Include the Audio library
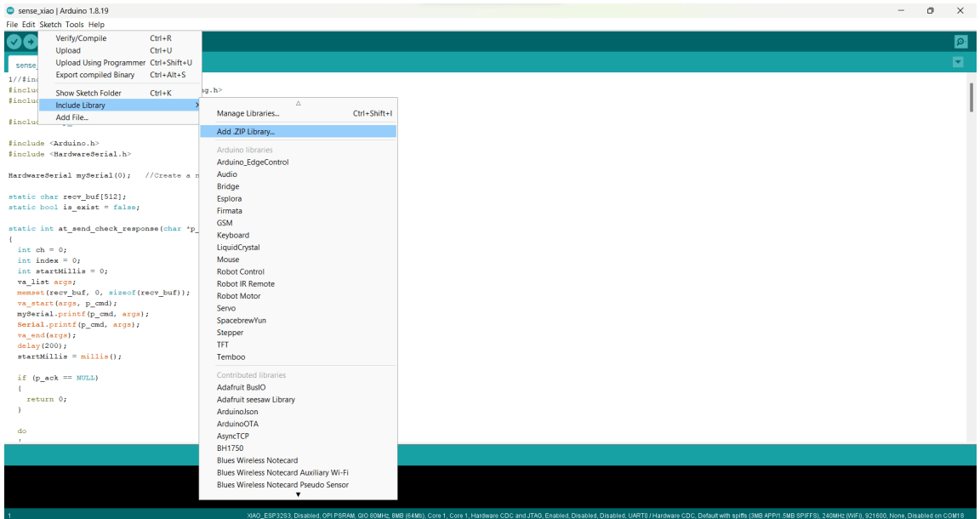 tap(298, 174)
